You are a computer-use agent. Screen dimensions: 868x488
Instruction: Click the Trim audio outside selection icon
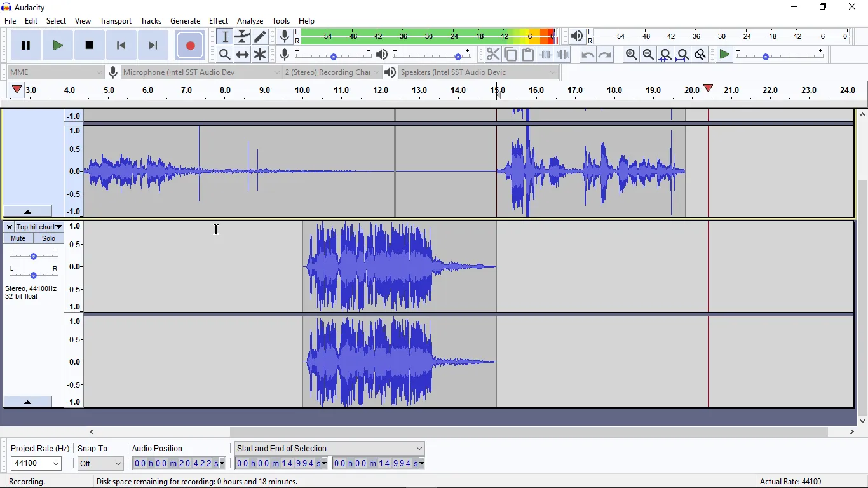(x=546, y=55)
